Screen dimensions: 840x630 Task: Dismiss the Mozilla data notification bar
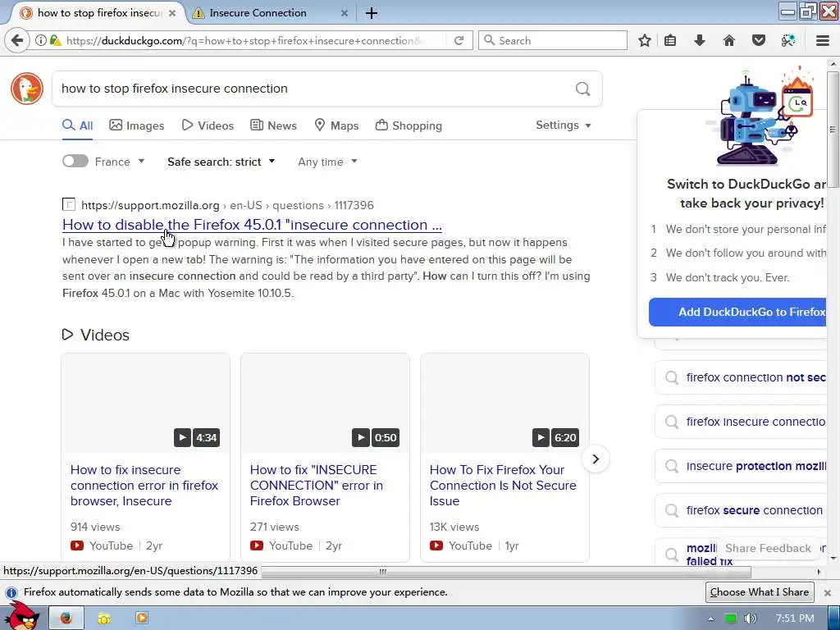(x=828, y=592)
